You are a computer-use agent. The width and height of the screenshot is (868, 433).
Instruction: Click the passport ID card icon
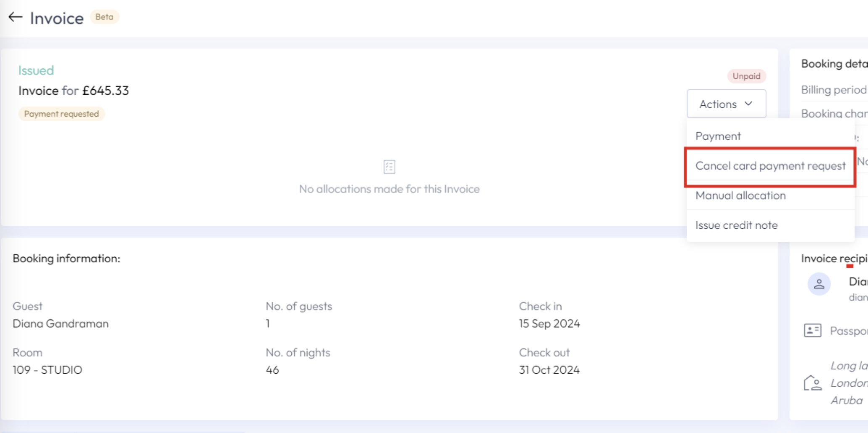pos(812,330)
